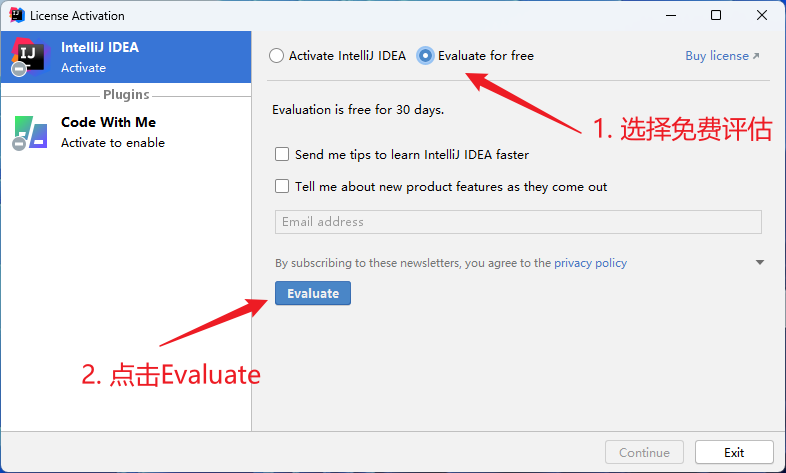Minimize the License Activation window

pos(671,16)
